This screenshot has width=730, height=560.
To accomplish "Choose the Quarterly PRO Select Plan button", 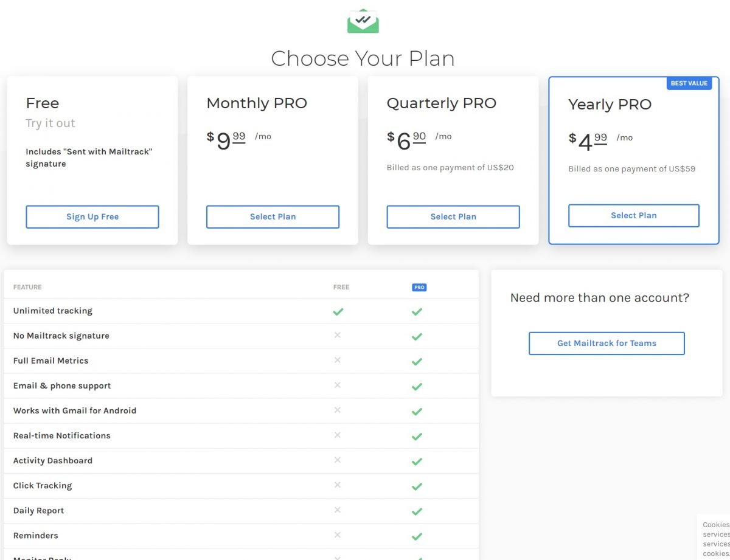I will 453,217.
